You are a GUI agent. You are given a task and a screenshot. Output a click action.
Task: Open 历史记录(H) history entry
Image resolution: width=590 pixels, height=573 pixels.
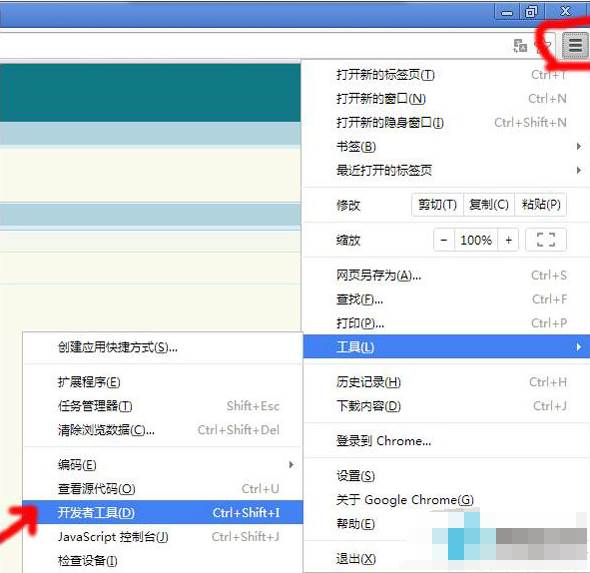point(446,382)
